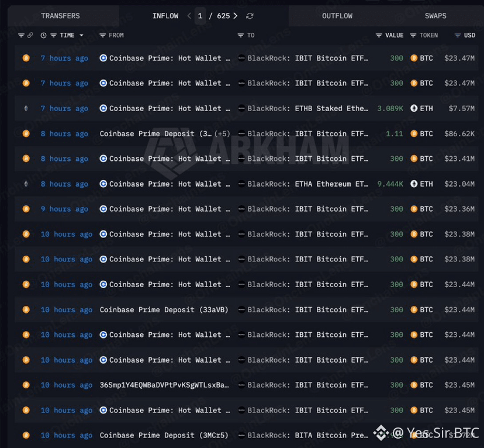This screenshot has height=448, width=484.
Task: Open Coinbase Prime Deposit (33aVB) entity link
Action: pyautogui.click(x=164, y=309)
